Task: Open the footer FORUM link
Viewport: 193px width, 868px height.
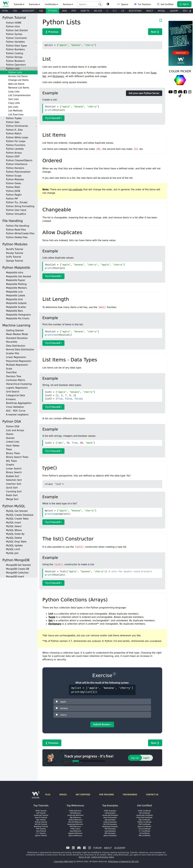Action: (97, 848)
